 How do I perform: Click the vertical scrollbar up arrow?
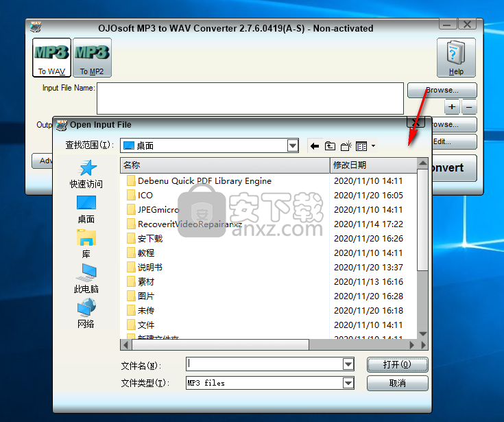(x=422, y=163)
